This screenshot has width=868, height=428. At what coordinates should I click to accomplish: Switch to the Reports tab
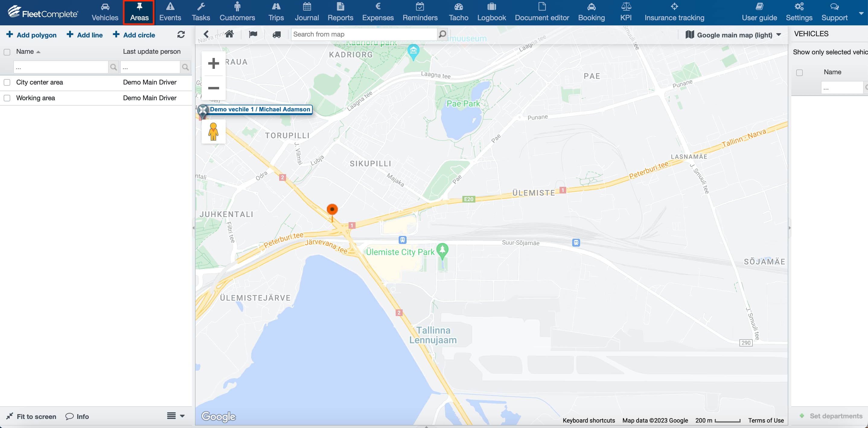tap(340, 12)
